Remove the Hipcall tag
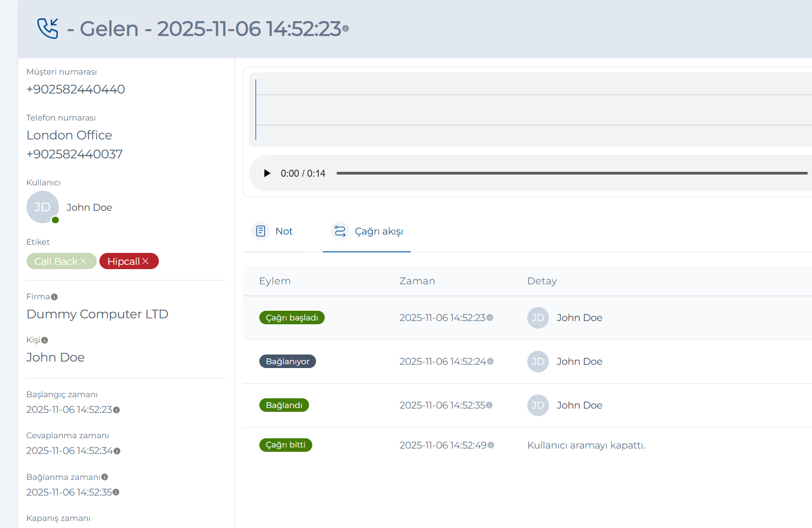812x528 pixels. [x=145, y=262]
